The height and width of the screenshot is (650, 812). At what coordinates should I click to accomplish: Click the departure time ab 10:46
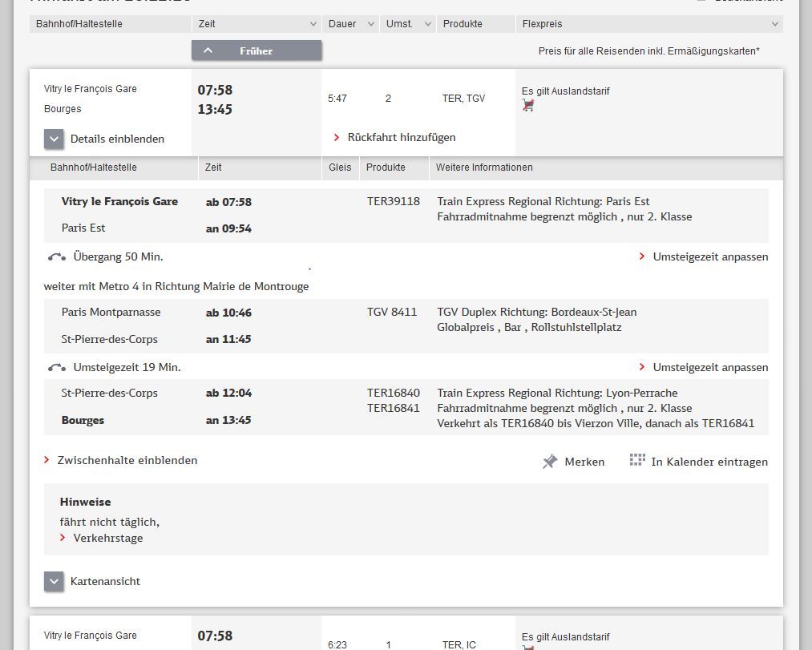[228, 313]
